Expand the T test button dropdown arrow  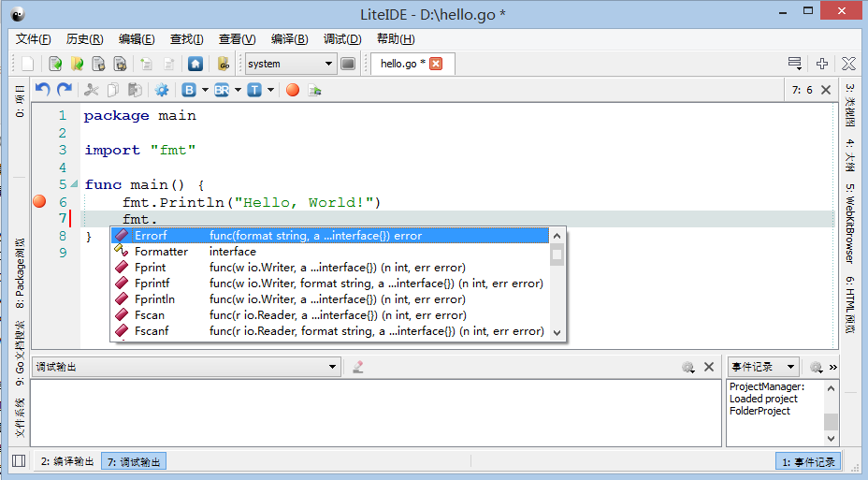tap(270, 90)
